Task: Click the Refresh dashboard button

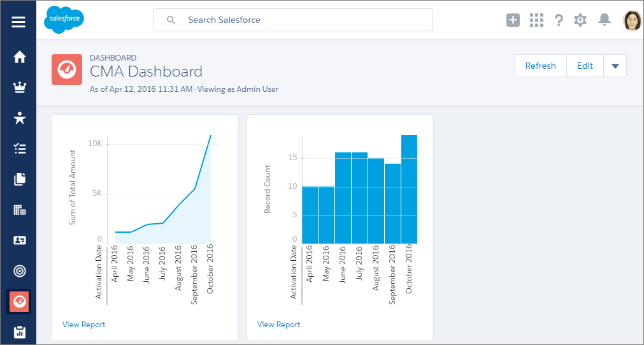Action: [540, 66]
